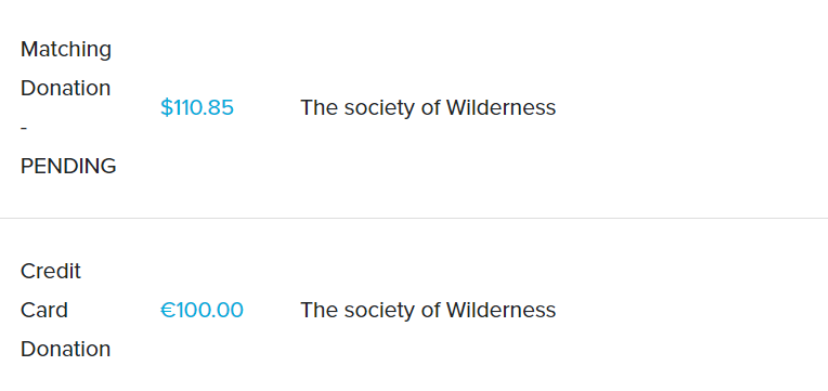Image resolution: width=828 pixels, height=391 pixels.
Task: Click "Donation" under the word Matching
Action: tap(65, 88)
